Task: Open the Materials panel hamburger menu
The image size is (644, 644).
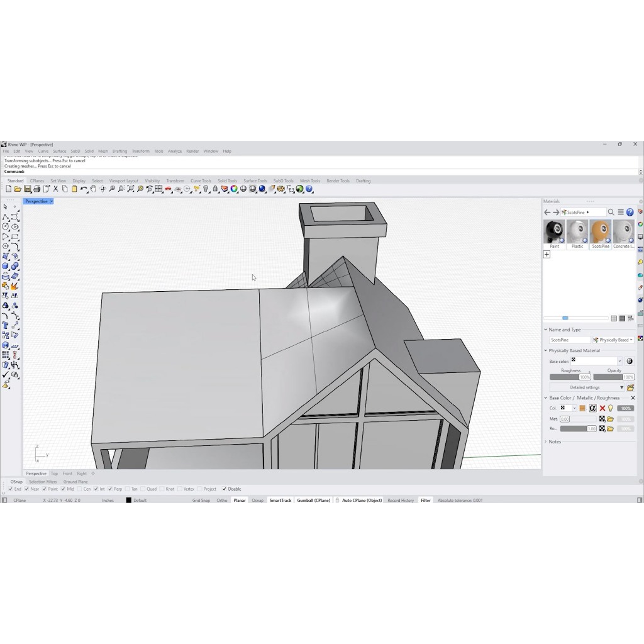Action: [621, 213]
